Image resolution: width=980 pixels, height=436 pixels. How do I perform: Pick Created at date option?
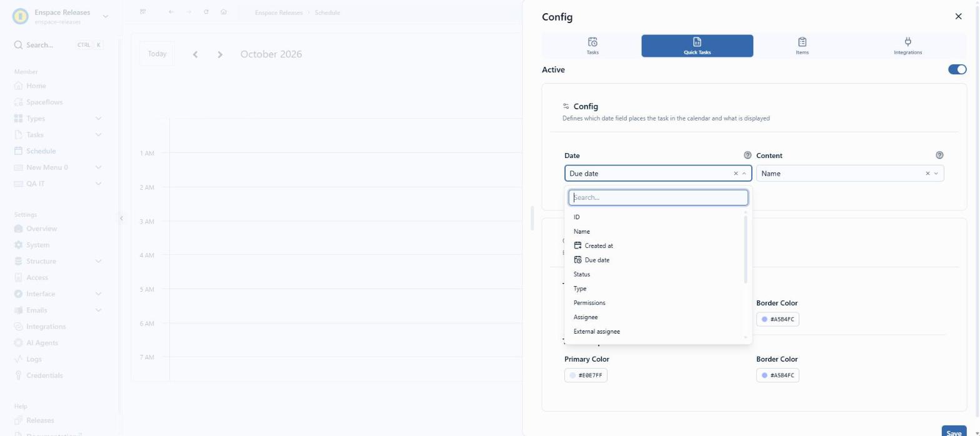tap(654, 245)
